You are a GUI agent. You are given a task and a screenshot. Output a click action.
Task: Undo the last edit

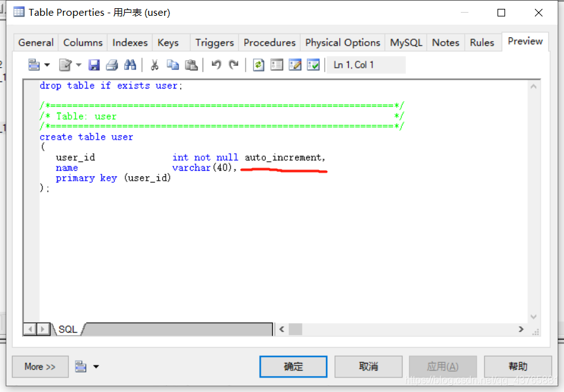tap(216, 65)
